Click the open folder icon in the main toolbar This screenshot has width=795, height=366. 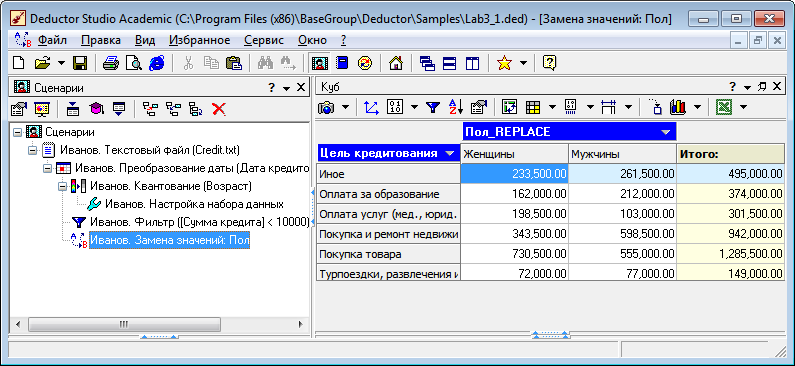click(42, 63)
